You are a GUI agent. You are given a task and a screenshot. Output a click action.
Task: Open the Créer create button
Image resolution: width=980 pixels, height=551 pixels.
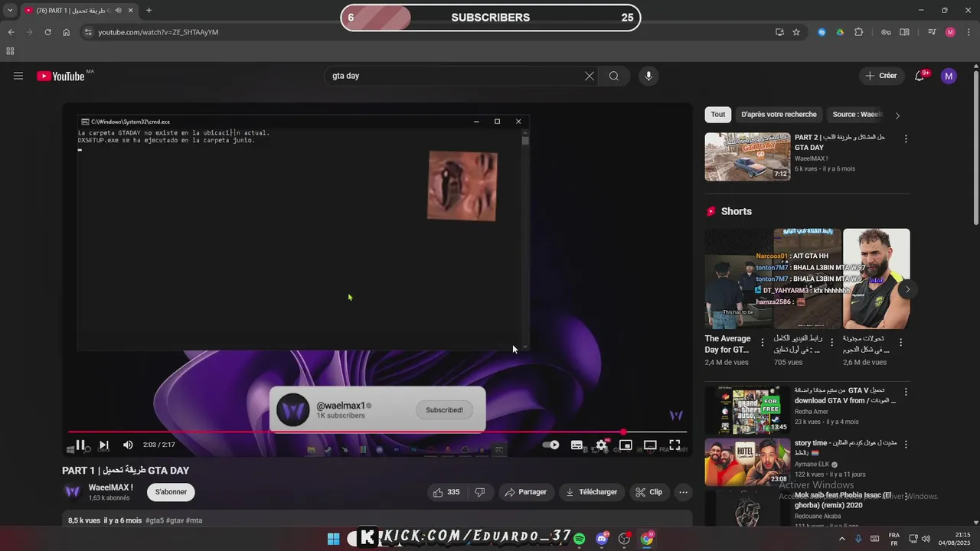tap(881, 76)
